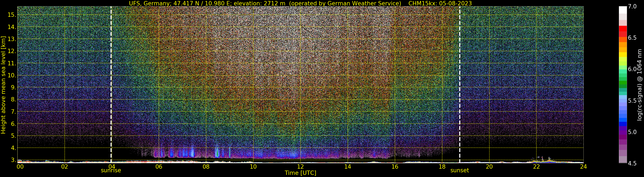Click colorbar value label '6.5'
Viewport: 644px width, 177px height.
pyautogui.click(x=632, y=38)
